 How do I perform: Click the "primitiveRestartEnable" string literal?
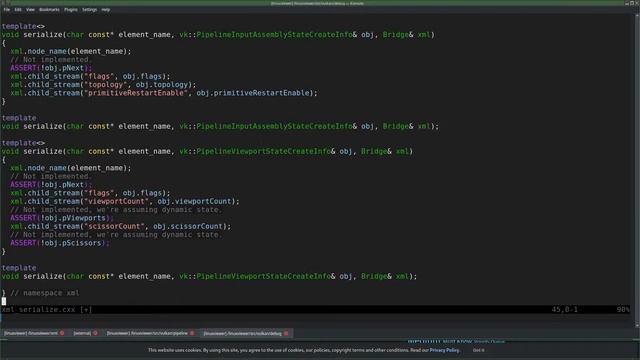[136, 93]
